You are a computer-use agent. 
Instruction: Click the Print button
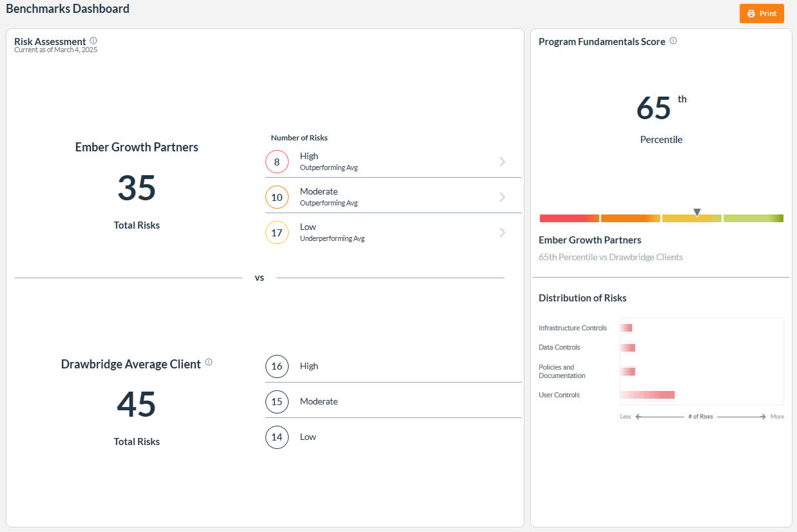762,14
